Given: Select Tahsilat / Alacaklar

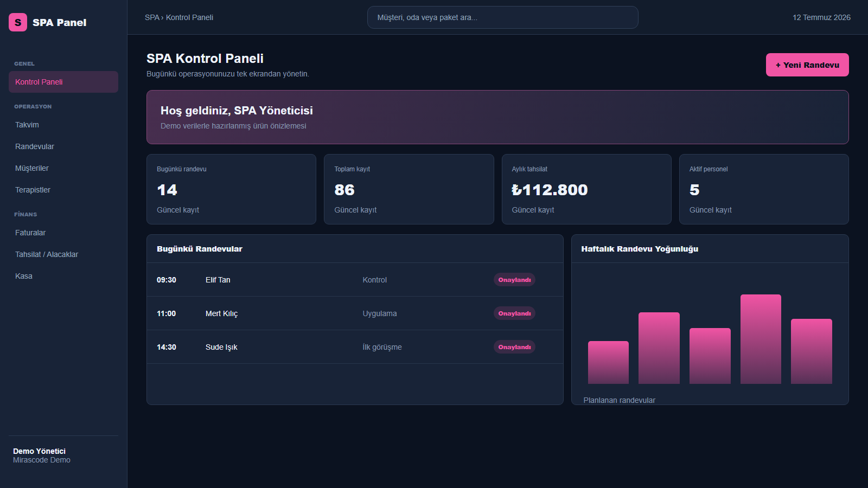Looking at the screenshot, I should tap(63, 254).
